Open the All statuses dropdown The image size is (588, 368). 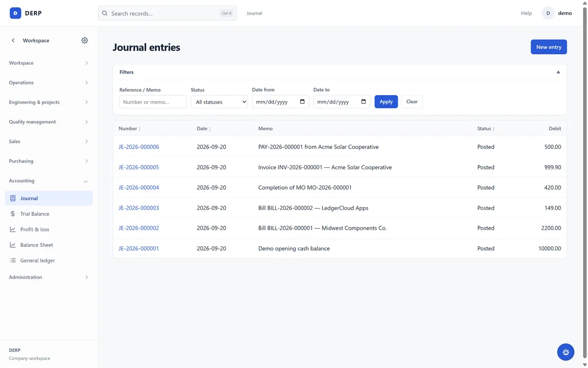click(219, 102)
